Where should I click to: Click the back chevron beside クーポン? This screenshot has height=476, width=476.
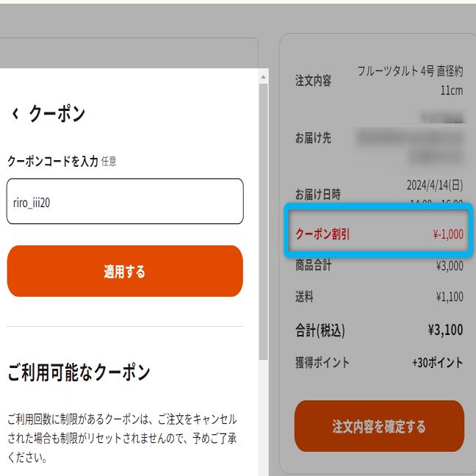click(15, 115)
